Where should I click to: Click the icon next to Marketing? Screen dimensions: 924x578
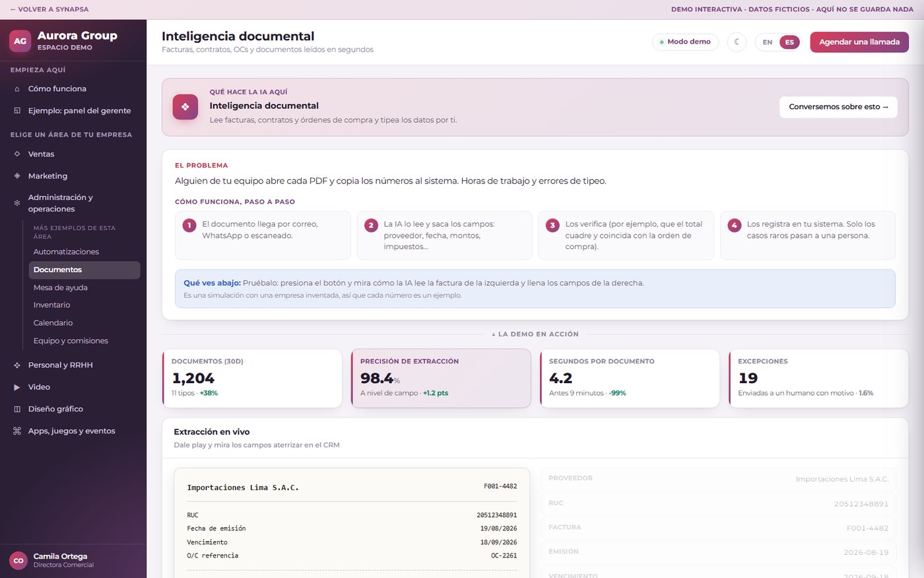(x=17, y=176)
